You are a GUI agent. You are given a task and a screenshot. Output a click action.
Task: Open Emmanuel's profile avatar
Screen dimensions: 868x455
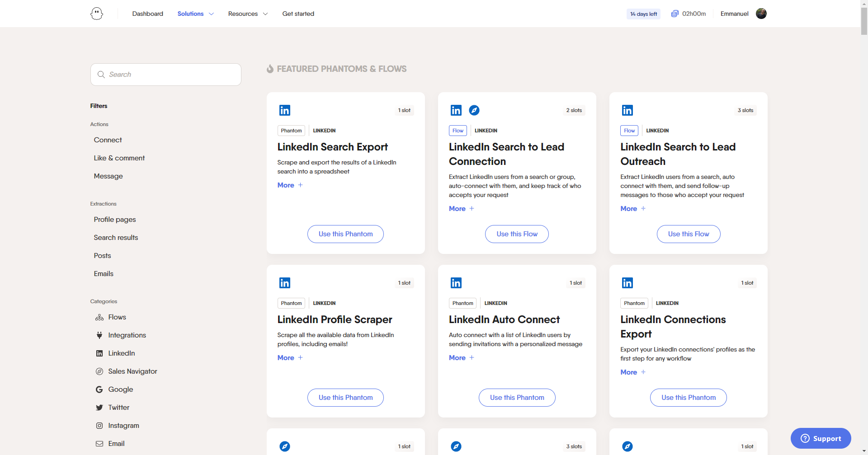point(761,14)
